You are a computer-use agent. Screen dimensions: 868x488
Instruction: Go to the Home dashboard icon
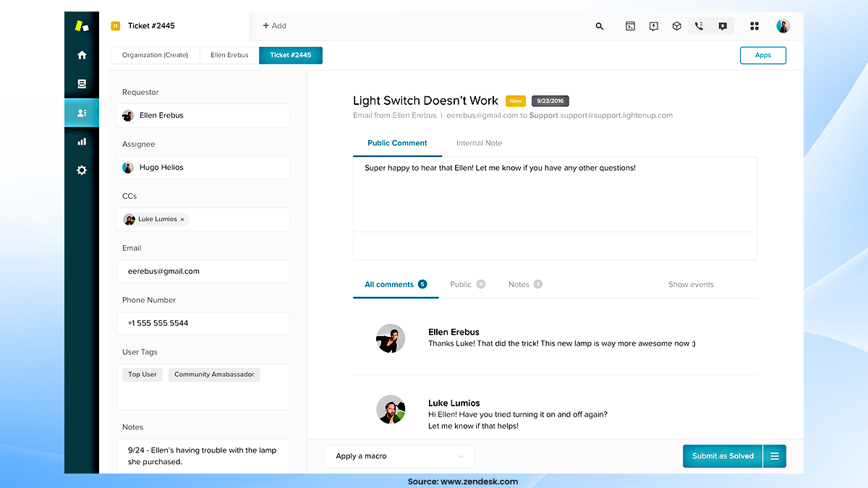tap(82, 55)
